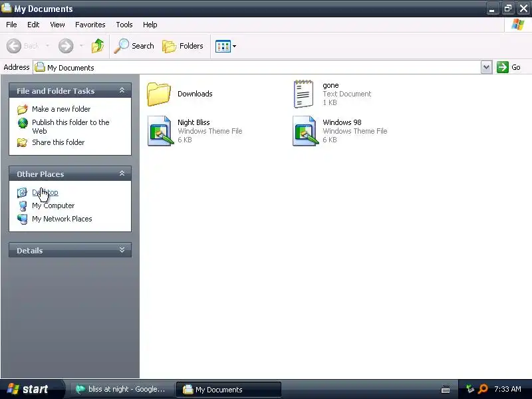Click the Share this folder icon
The image size is (532, 399).
click(23, 142)
